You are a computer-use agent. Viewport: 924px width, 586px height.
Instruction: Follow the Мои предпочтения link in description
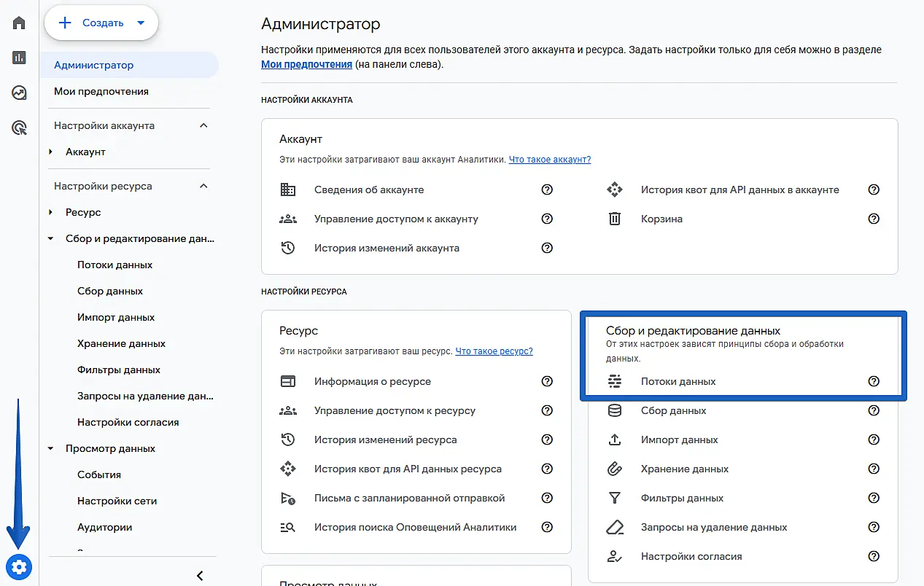tap(307, 64)
